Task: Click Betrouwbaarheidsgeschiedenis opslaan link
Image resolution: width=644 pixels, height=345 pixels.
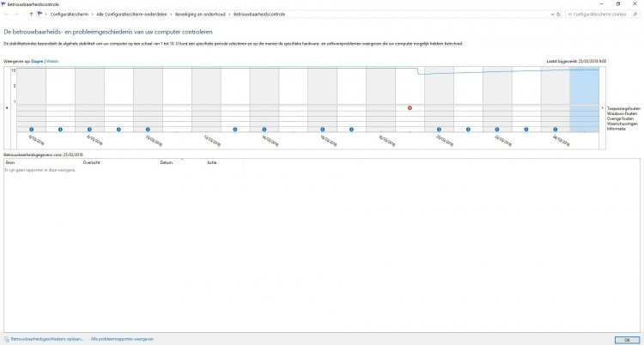Action: click(46, 339)
